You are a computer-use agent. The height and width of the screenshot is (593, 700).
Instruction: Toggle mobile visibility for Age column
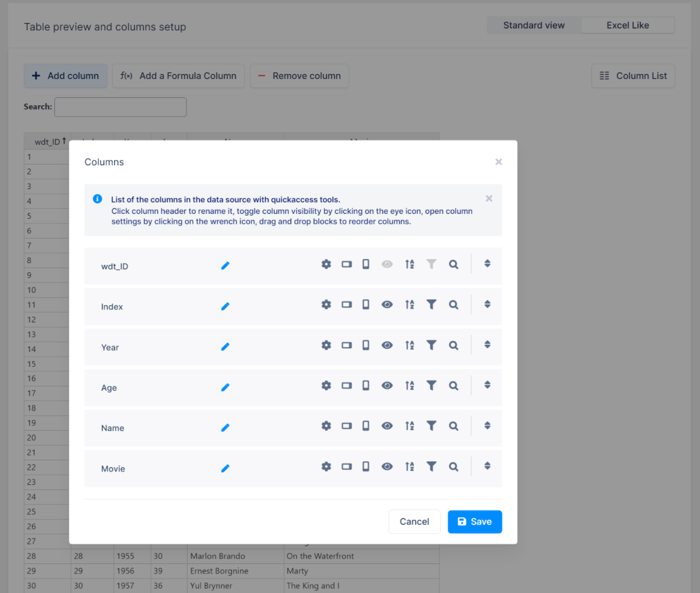click(366, 385)
